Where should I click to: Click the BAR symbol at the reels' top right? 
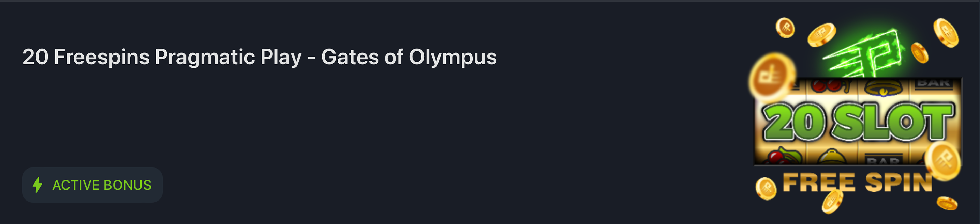click(934, 83)
